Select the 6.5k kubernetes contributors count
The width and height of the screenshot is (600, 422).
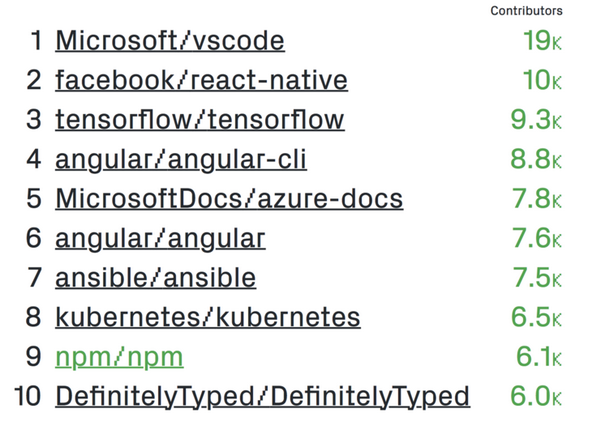pos(536,317)
